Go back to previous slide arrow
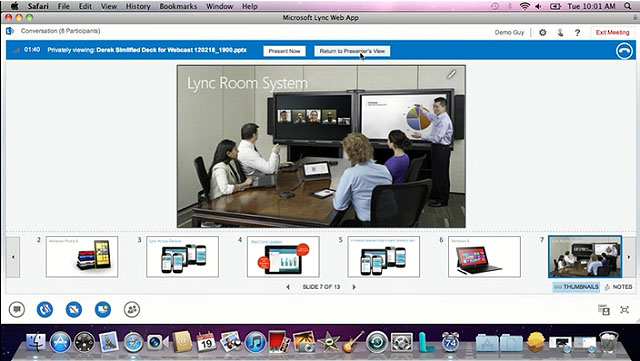 [x=288, y=287]
